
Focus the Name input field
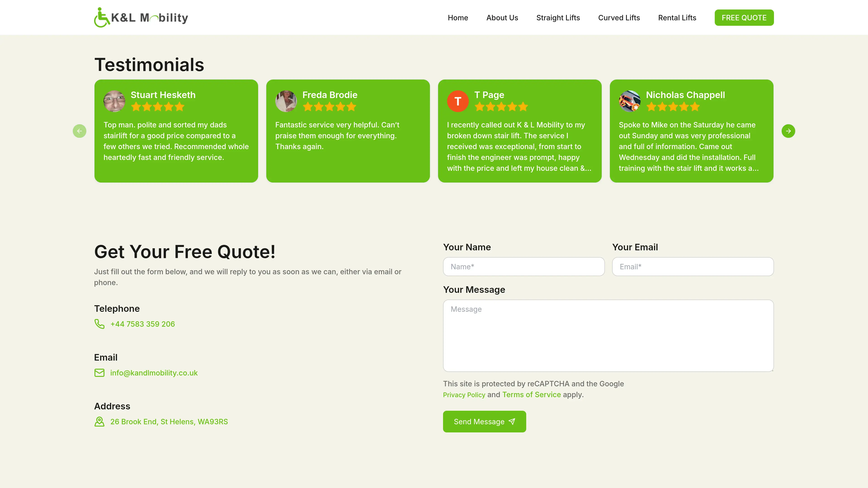524,267
